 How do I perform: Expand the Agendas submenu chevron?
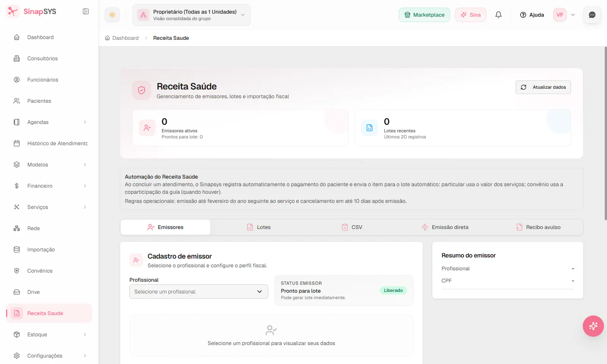(x=85, y=122)
